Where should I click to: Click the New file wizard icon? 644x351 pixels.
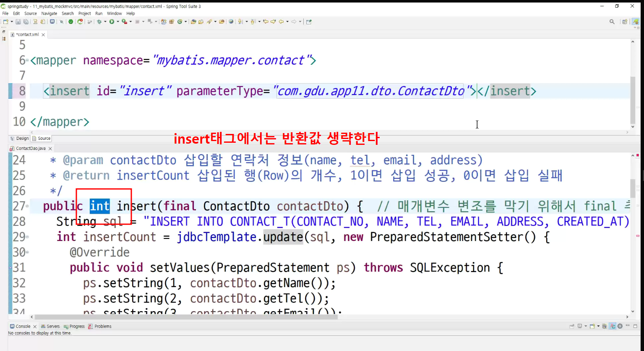[5, 22]
